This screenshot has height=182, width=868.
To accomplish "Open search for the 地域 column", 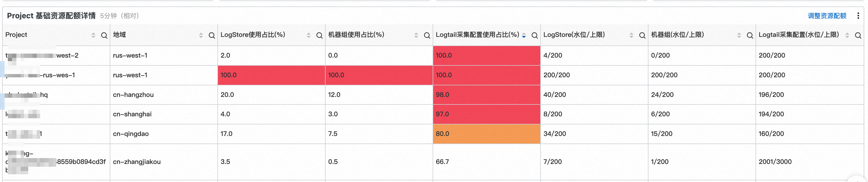I will pyautogui.click(x=211, y=35).
